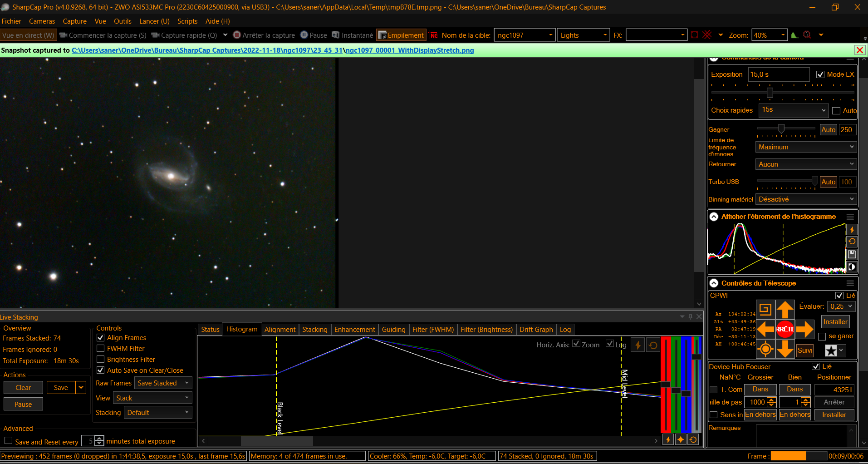The width and height of the screenshot is (868, 464).
Task: Enable the FWHM Filter checkbox
Action: click(101, 349)
